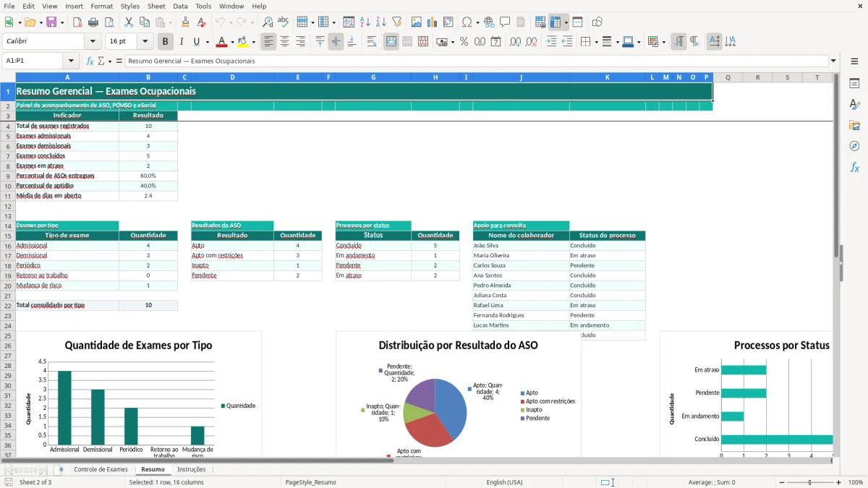Click Sort Ascending icon

point(365,22)
